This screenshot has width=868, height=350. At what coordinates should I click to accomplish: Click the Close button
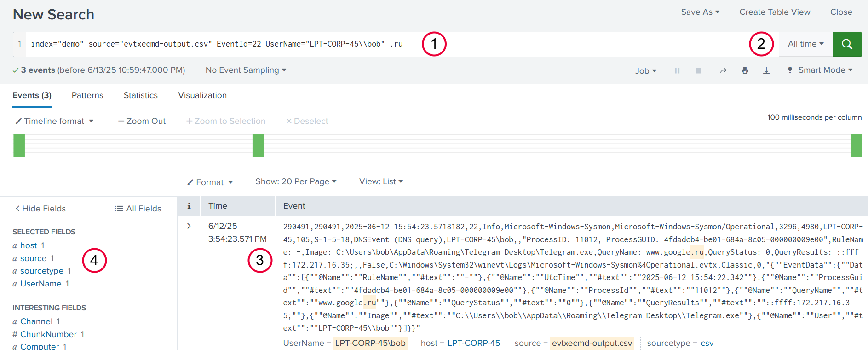tap(841, 12)
